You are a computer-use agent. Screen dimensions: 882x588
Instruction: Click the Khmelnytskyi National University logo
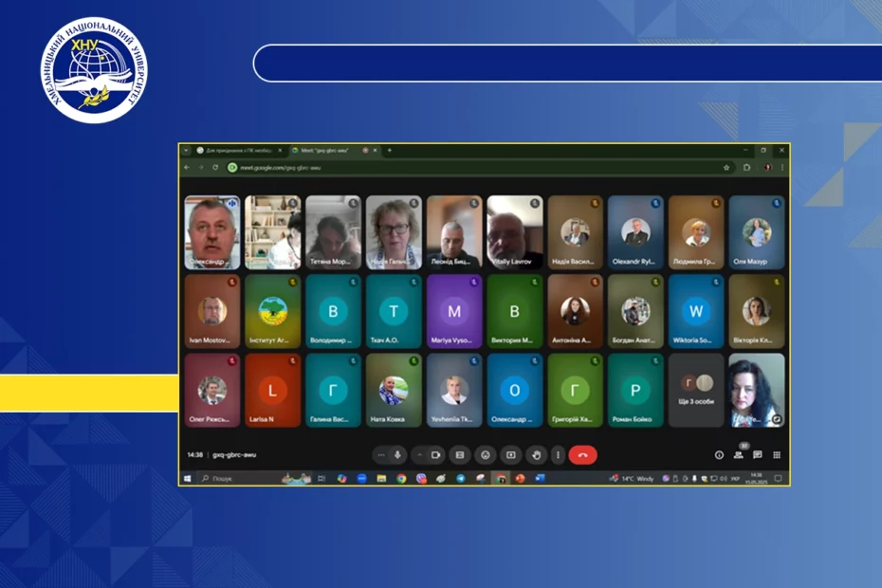coord(94,70)
